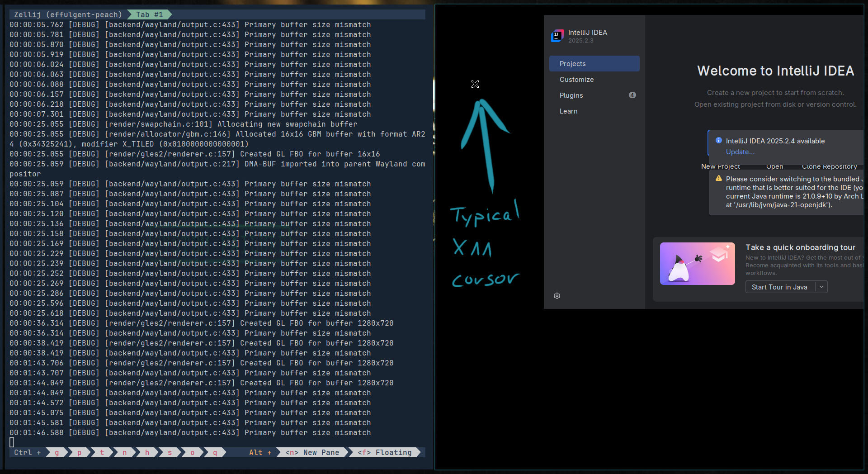Click the X-shaped cursor icon above arrow
This screenshot has width=868, height=474.
click(475, 84)
